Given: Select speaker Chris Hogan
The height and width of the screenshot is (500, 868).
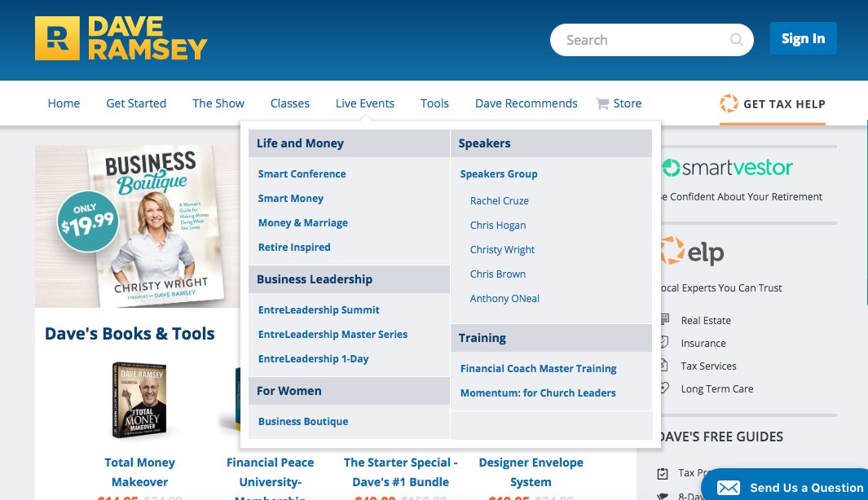Looking at the screenshot, I should 498,225.
